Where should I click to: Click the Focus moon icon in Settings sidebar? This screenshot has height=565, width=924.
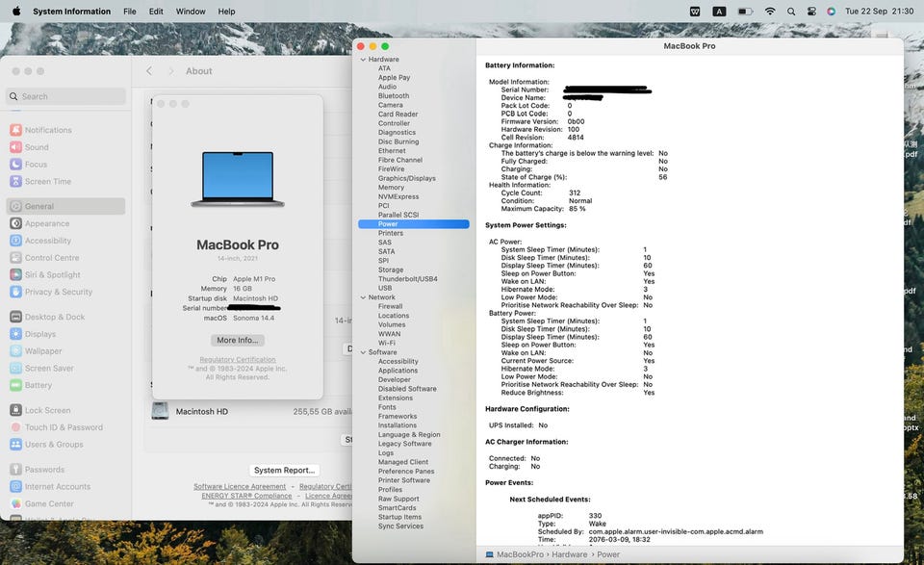(16, 164)
